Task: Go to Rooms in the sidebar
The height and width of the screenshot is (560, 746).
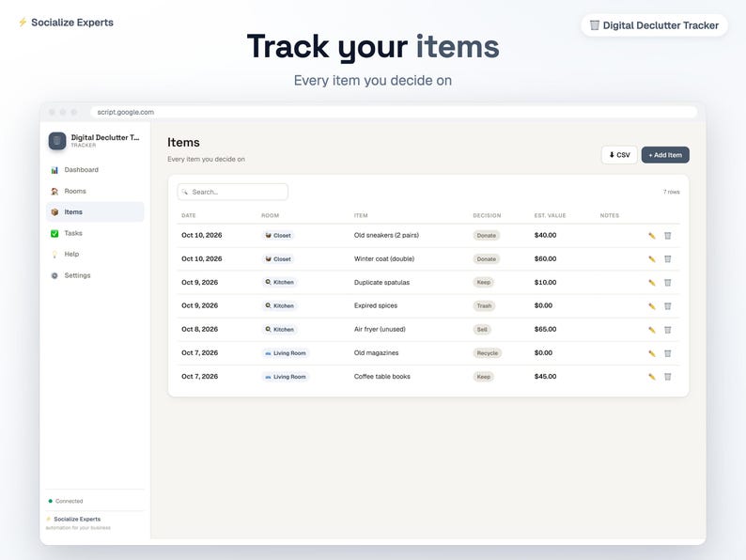Action: tap(95, 192)
